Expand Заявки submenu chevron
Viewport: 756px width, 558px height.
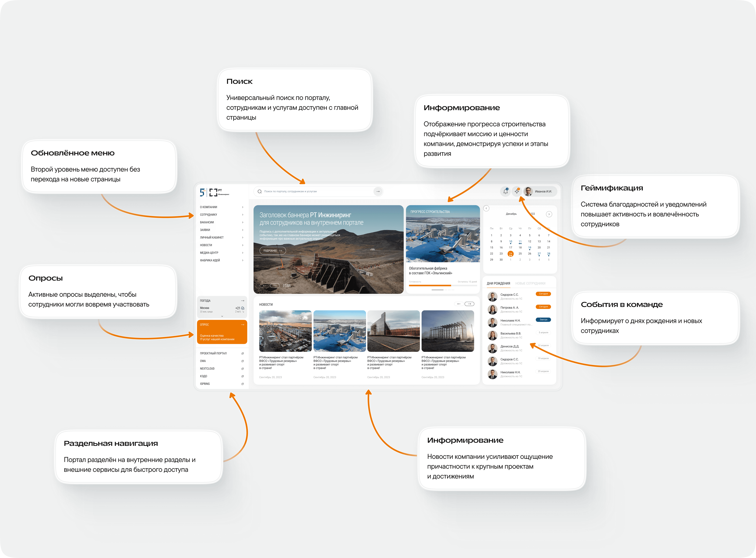[243, 230]
